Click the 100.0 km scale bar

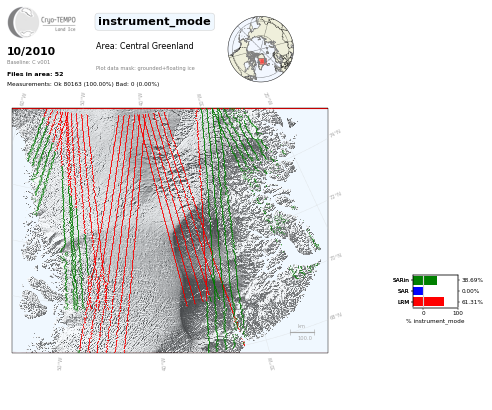(302, 332)
